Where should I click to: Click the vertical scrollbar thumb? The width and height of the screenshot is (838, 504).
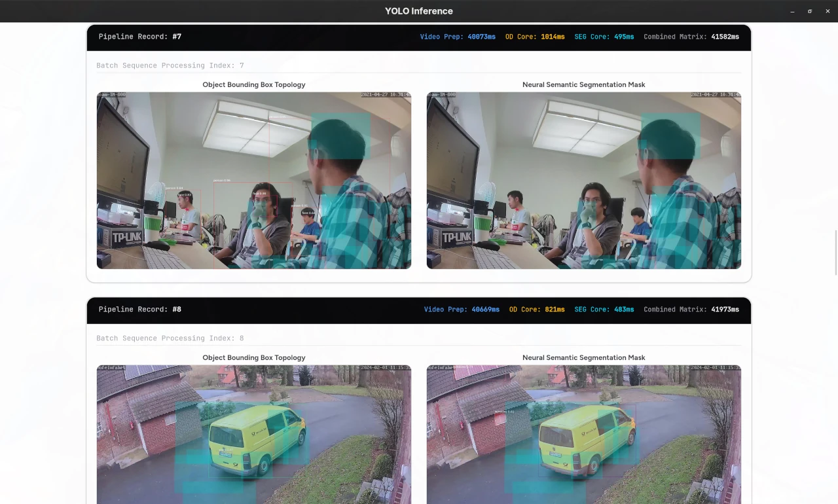pos(835,253)
